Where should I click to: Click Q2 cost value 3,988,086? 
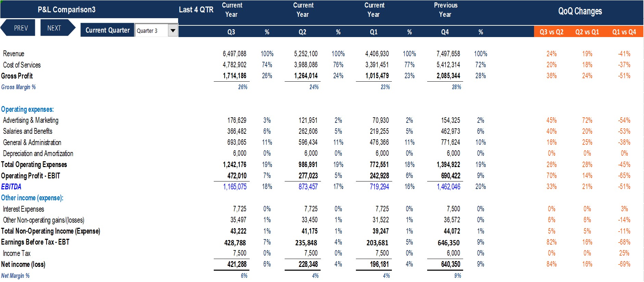tap(306, 64)
